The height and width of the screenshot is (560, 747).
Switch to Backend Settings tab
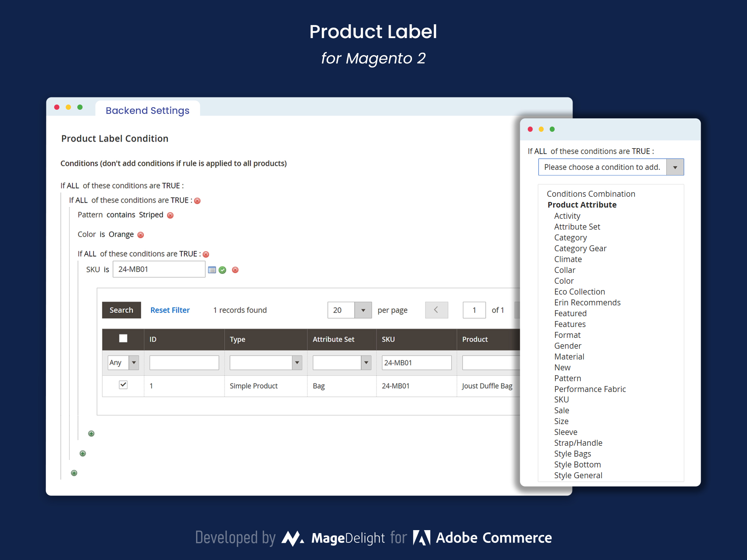click(x=148, y=111)
